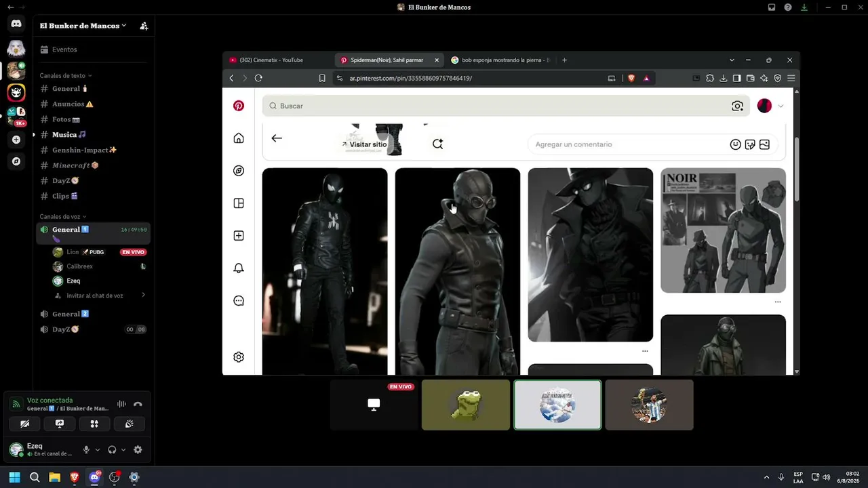Open Pinterest messages icon
The image size is (868, 488).
[239, 301]
